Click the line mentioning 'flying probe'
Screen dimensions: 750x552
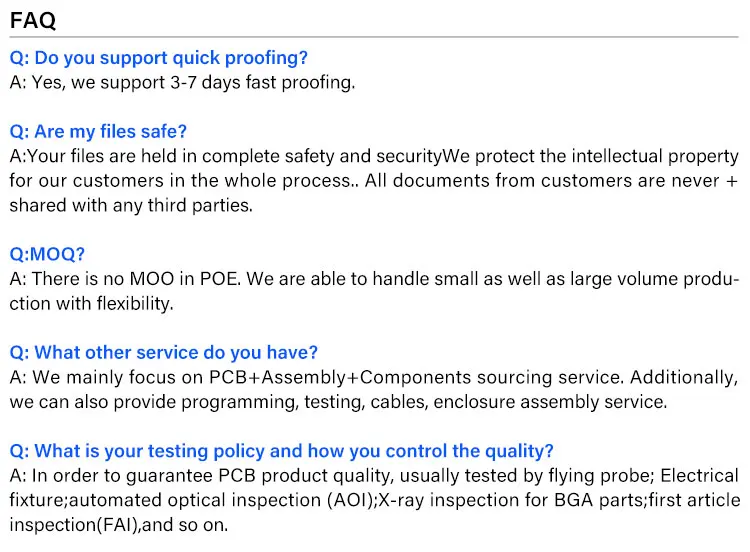point(373,476)
